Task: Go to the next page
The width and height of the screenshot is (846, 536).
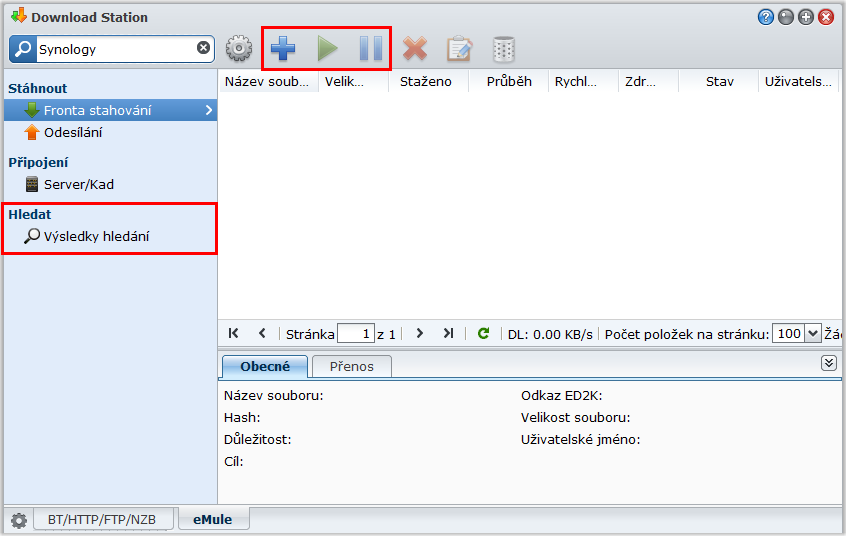Action: coord(420,333)
